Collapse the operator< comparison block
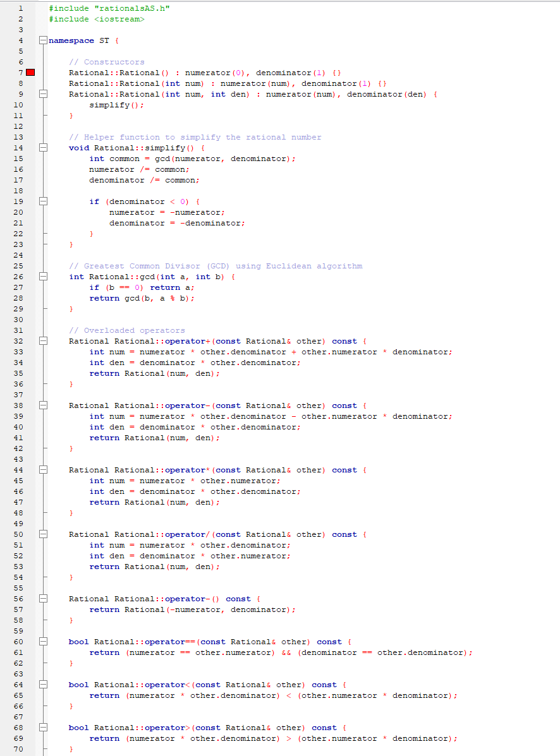Viewport: 560px width, 756px height. (x=42, y=685)
